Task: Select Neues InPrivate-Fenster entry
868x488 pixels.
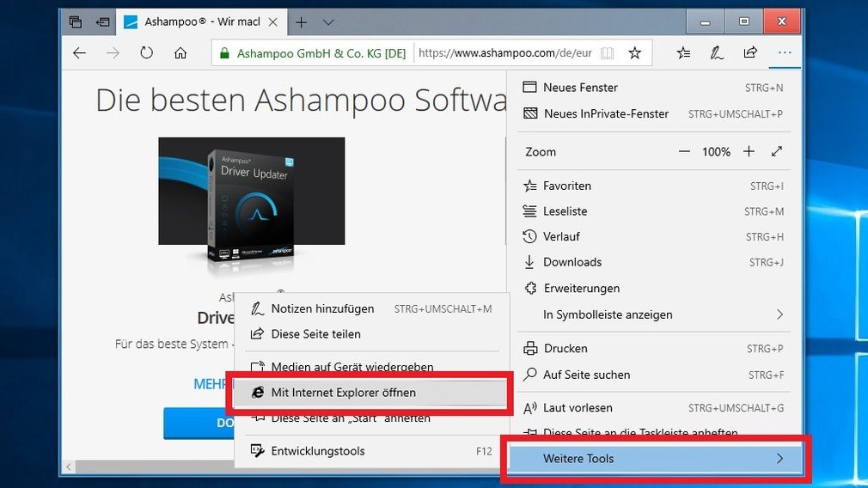Action: click(x=652, y=113)
